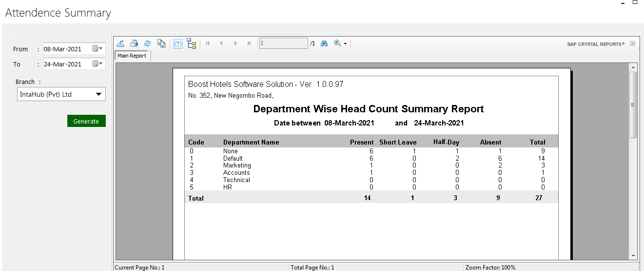This screenshot has width=644, height=271.
Task: Select the Main Report tab
Action: pyautogui.click(x=132, y=56)
